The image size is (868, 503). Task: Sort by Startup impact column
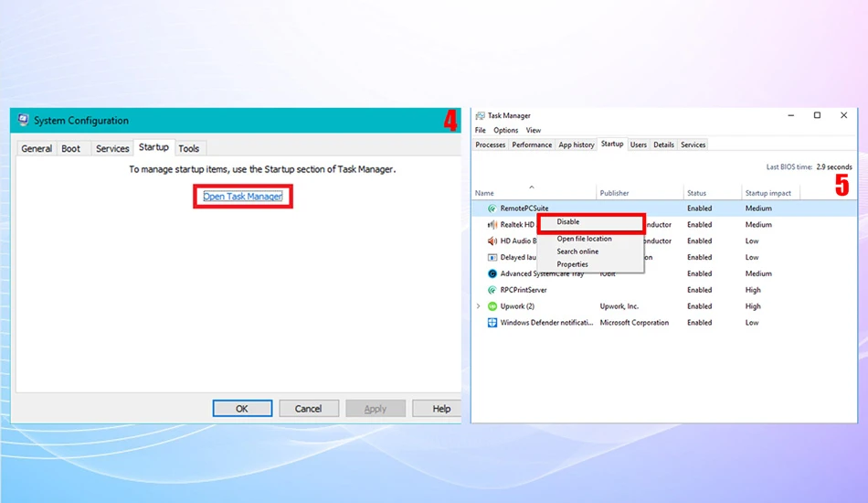(767, 193)
